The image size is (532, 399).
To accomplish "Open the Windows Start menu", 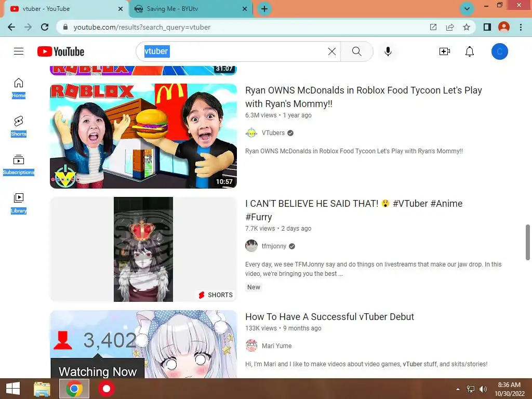I will 13,389.
